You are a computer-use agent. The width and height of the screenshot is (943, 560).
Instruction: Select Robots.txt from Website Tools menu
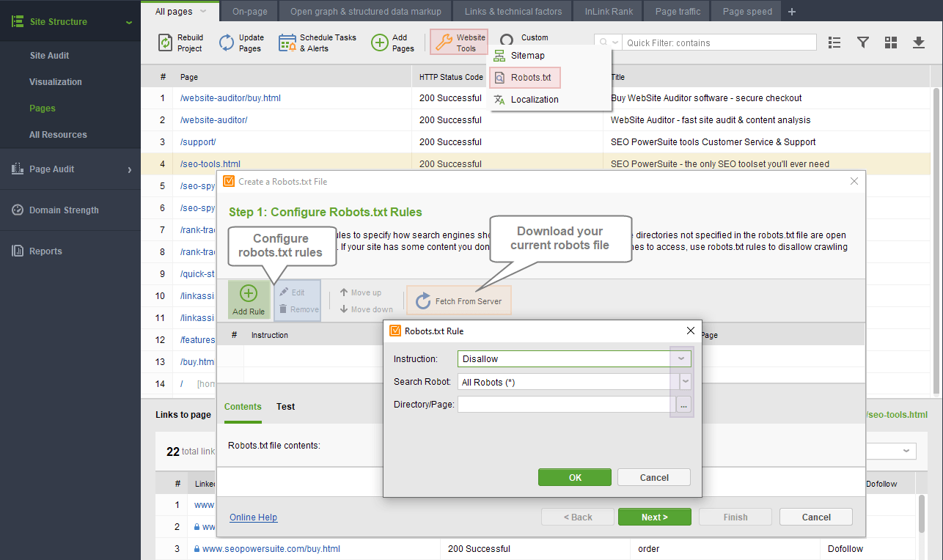click(524, 78)
